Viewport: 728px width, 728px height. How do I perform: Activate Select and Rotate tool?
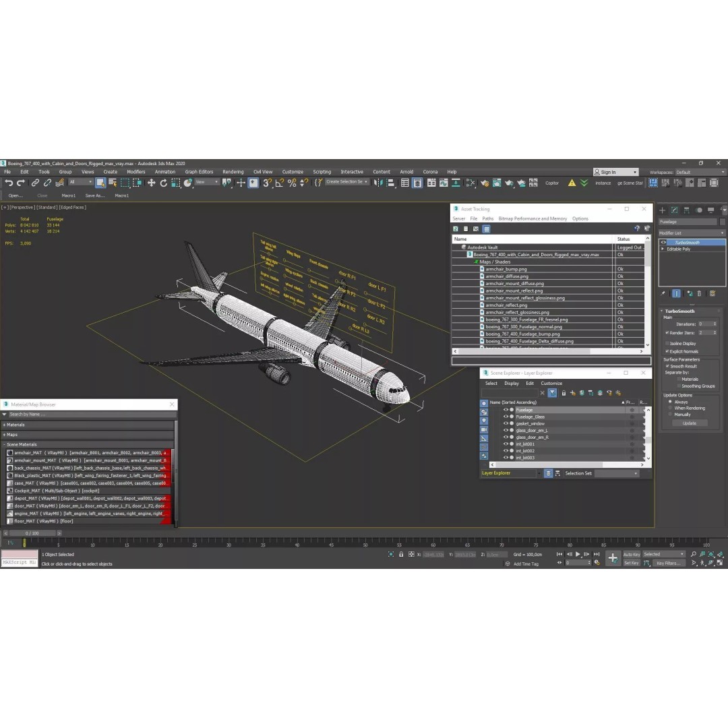[163, 183]
